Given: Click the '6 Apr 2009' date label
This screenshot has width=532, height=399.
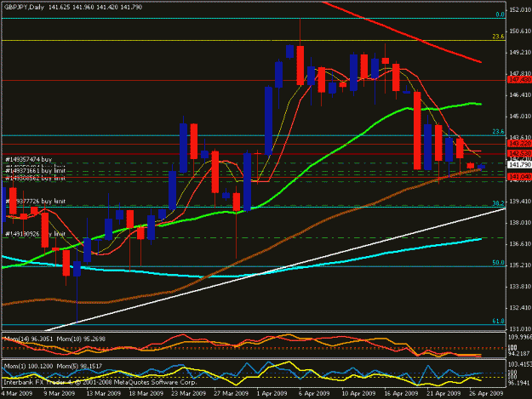Looking at the screenshot, I should pyautogui.click(x=314, y=393).
